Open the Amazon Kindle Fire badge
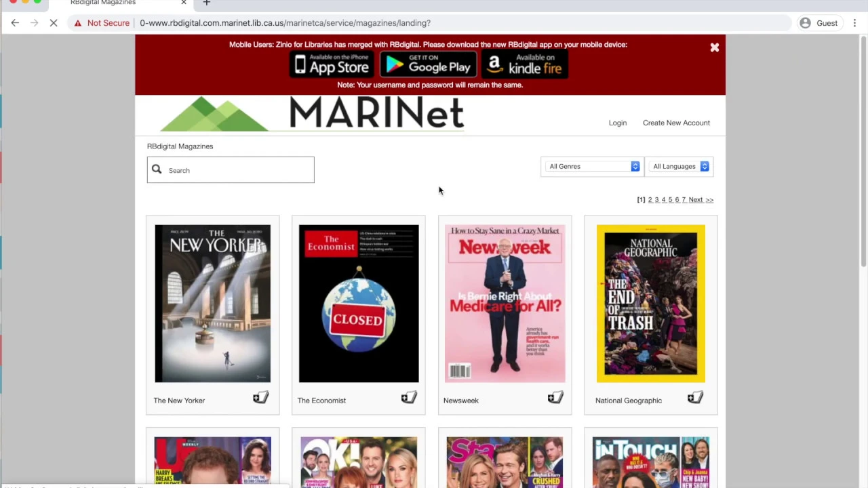Viewport: 868px width, 488px height. coord(525,65)
